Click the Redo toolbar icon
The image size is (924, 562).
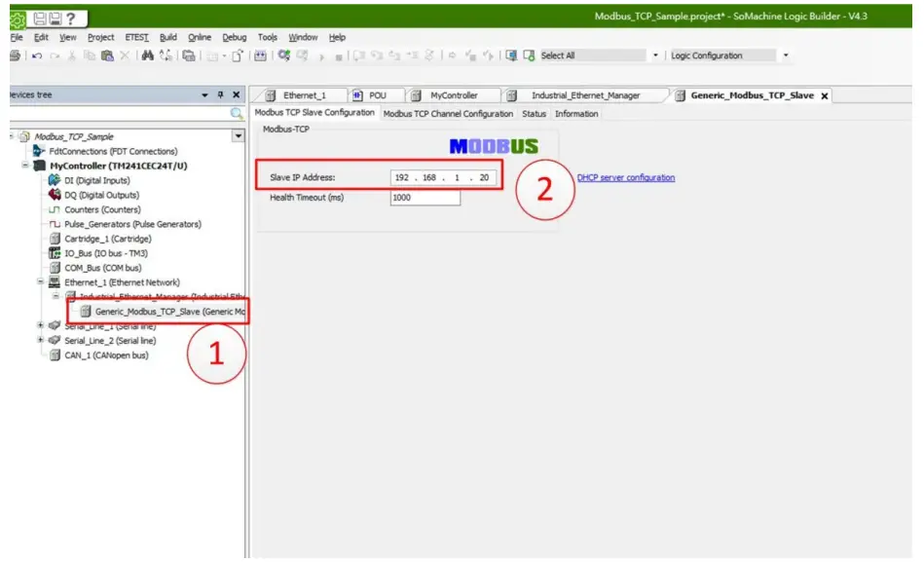[55, 56]
